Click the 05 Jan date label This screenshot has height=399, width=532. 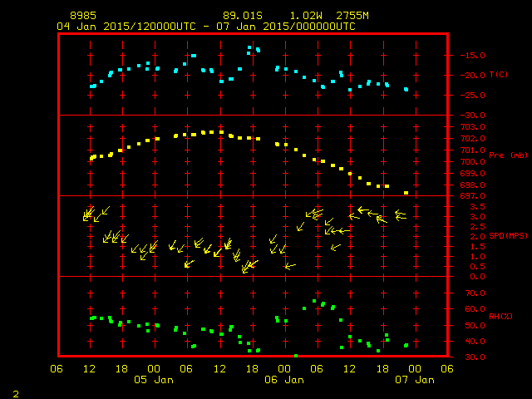(x=154, y=380)
